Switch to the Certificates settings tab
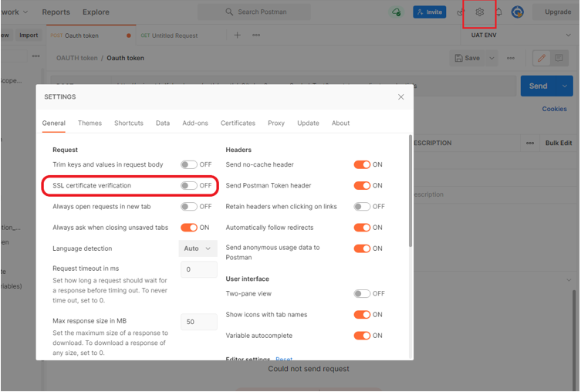This screenshot has height=392, width=581. 238,123
